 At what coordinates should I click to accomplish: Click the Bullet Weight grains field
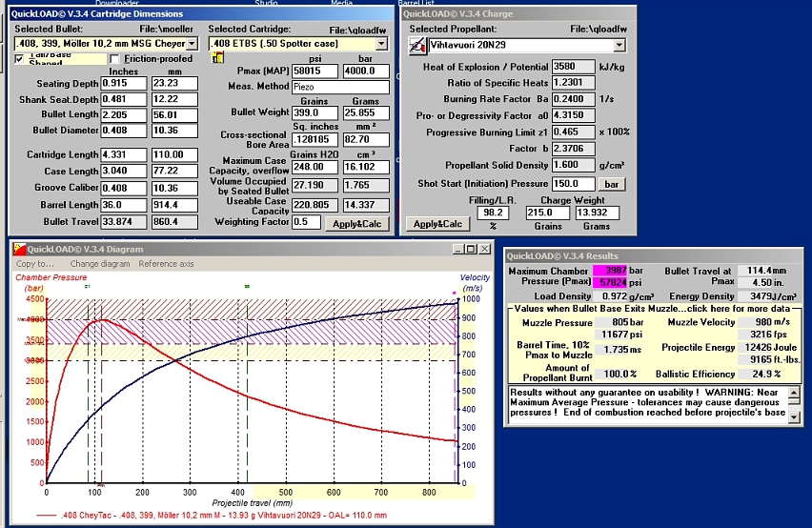pos(315,112)
